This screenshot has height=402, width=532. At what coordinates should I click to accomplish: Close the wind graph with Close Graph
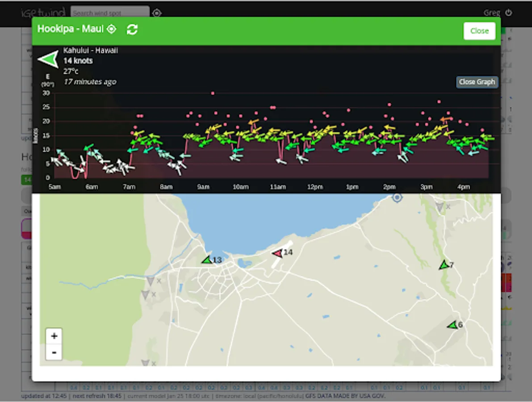point(477,82)
